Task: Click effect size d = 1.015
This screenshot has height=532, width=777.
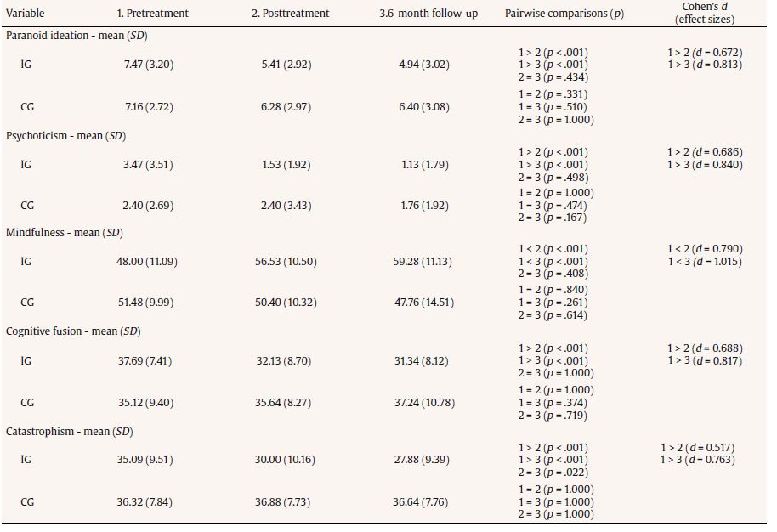Action: click(705, 262)
